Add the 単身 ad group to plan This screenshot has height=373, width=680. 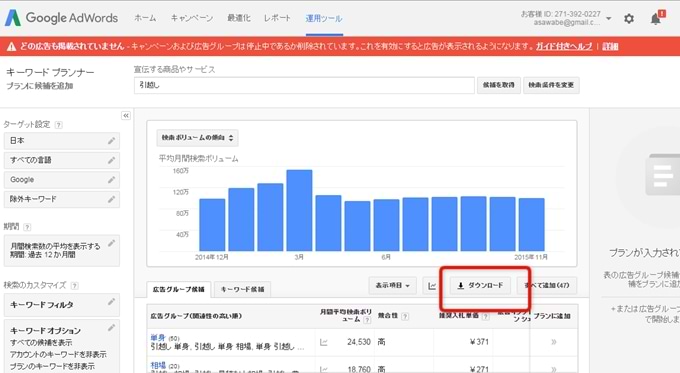(554, 342)
